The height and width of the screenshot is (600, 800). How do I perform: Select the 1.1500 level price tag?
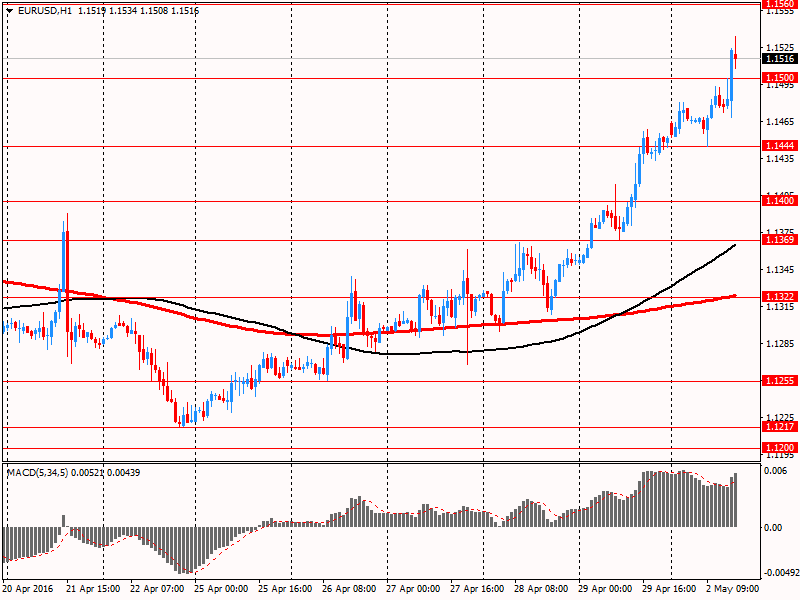[x=779, y=77]
